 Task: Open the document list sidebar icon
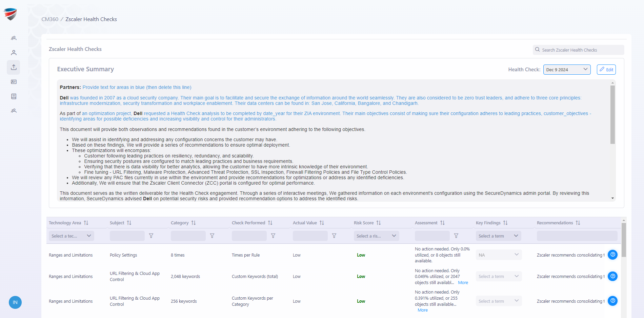click(14, 96)
